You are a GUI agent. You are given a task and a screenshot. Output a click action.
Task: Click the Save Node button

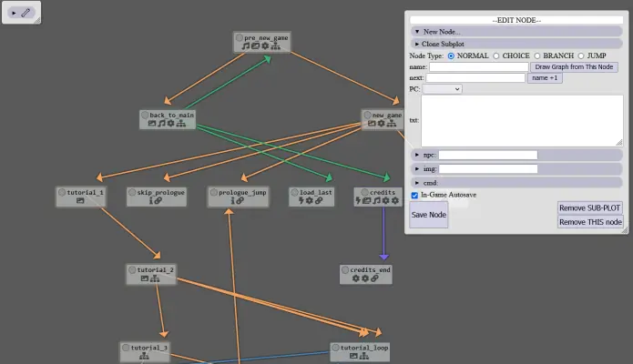click(x=429, y=215)
